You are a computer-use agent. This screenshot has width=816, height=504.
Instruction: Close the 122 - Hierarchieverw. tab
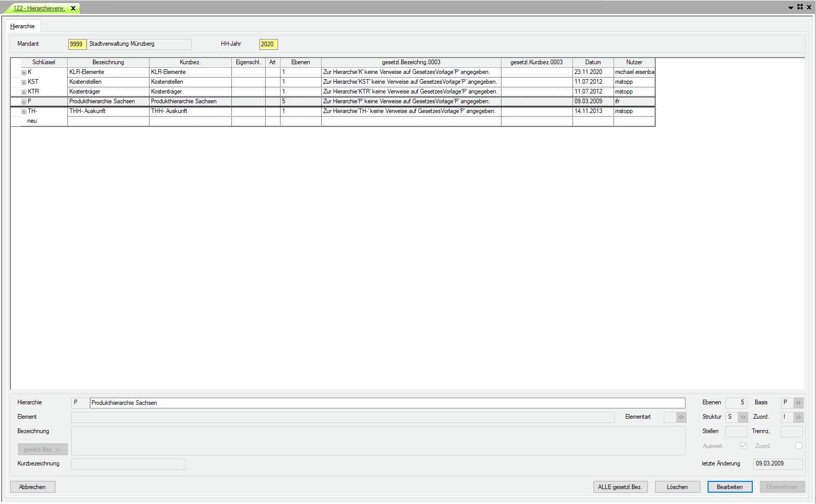tap(73, 8)
